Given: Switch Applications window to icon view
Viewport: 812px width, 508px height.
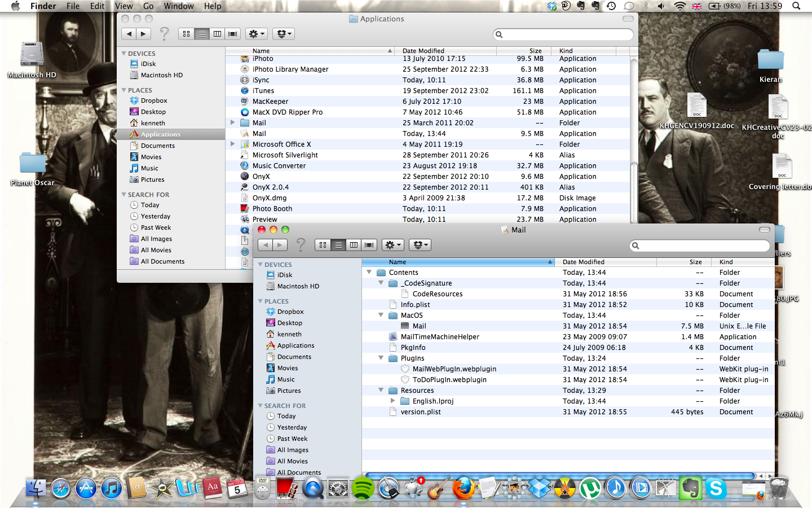Looking at the screenshot, I should pyautogui.click(x=187, y=34).
